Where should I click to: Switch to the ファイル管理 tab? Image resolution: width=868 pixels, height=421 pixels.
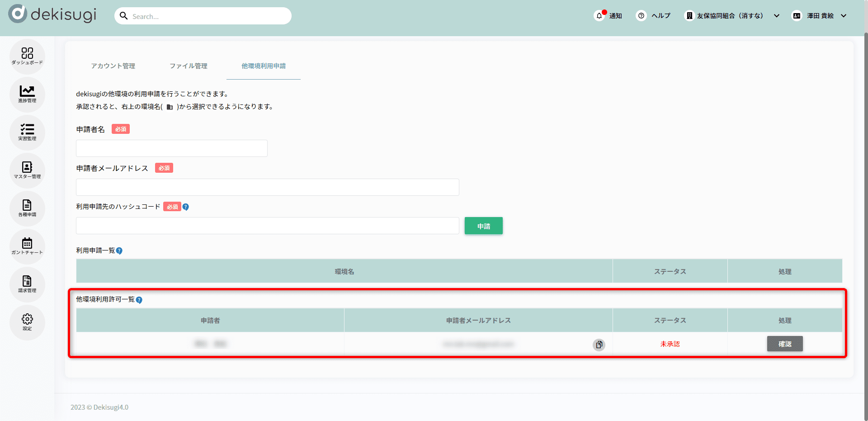click(x=189, y=66)
